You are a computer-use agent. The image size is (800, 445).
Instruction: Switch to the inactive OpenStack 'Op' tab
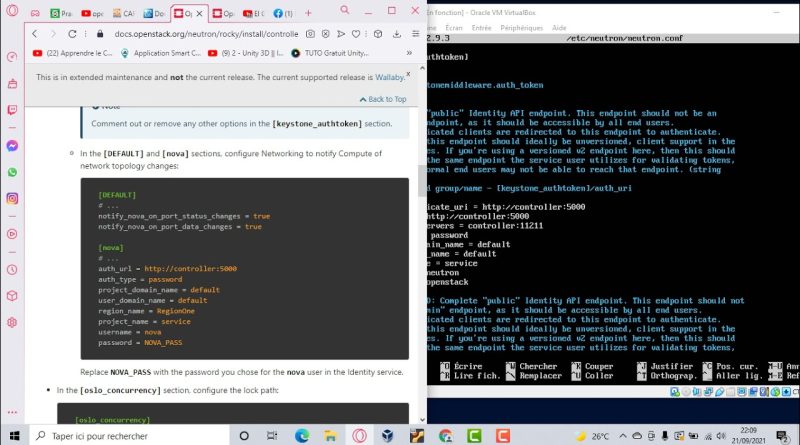tap(223, 14)
